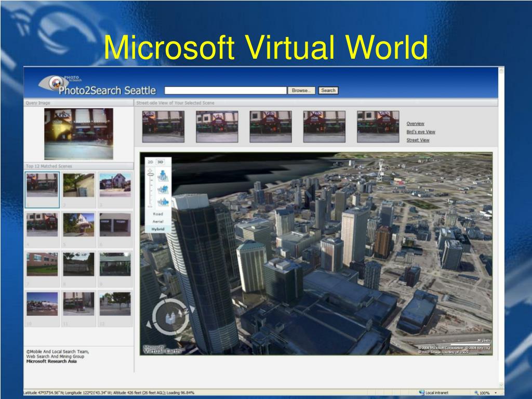Switch map to 3D mode

point(160,162)
